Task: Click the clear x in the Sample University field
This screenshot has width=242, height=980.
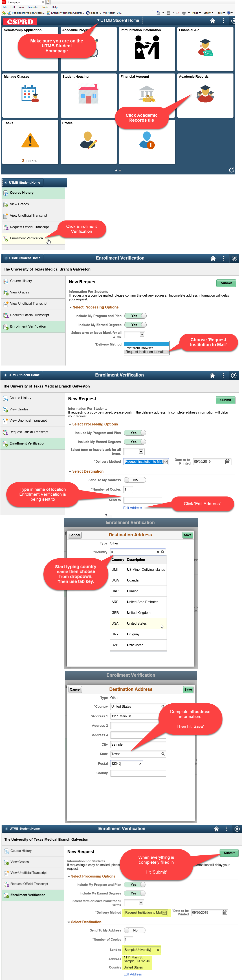Action: tap(158, 949)
